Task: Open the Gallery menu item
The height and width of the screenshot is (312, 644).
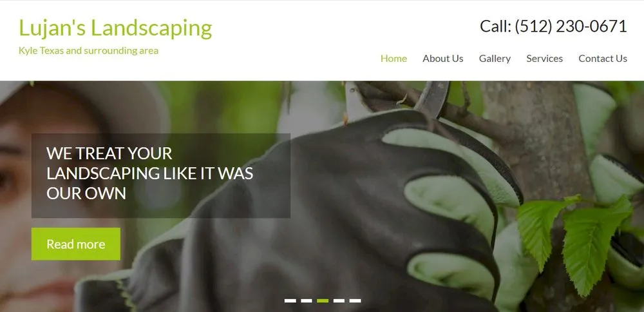Action: (x=495, y=59)
